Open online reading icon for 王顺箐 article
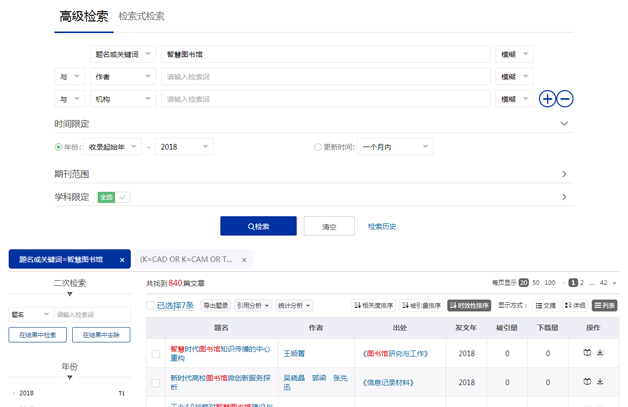628x407 pixels. 587,353
